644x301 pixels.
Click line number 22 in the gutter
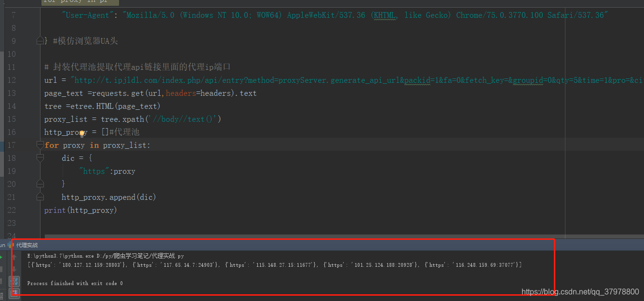[x=12, y=210]
